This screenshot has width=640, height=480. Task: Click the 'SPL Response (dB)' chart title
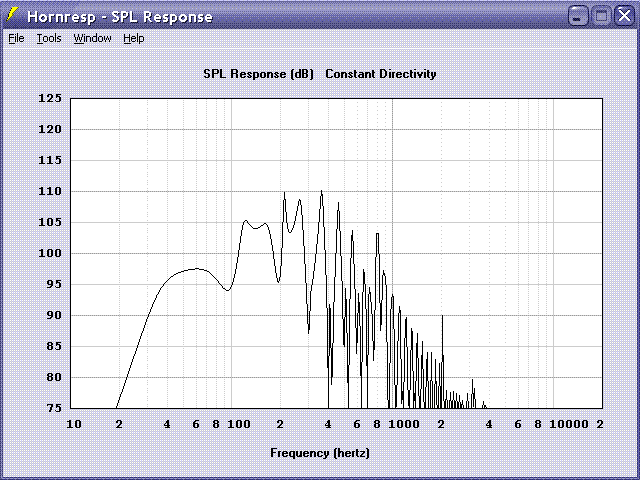(x=258, y=74)
